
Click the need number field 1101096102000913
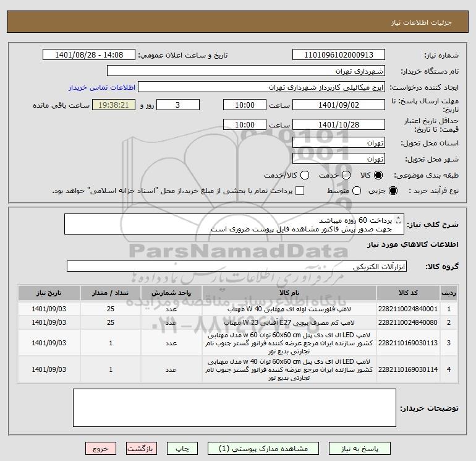(x=339, y=54)
